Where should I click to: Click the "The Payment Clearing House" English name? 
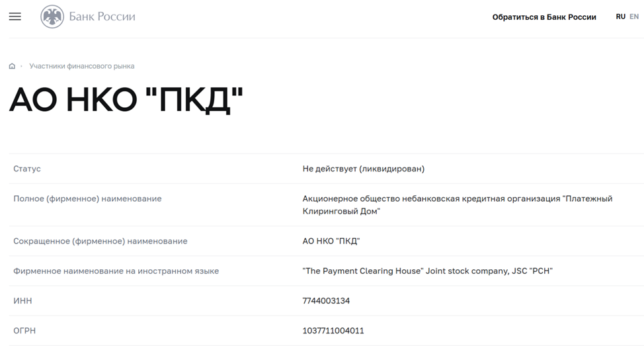pyautogui.click(x=427, y=271)
